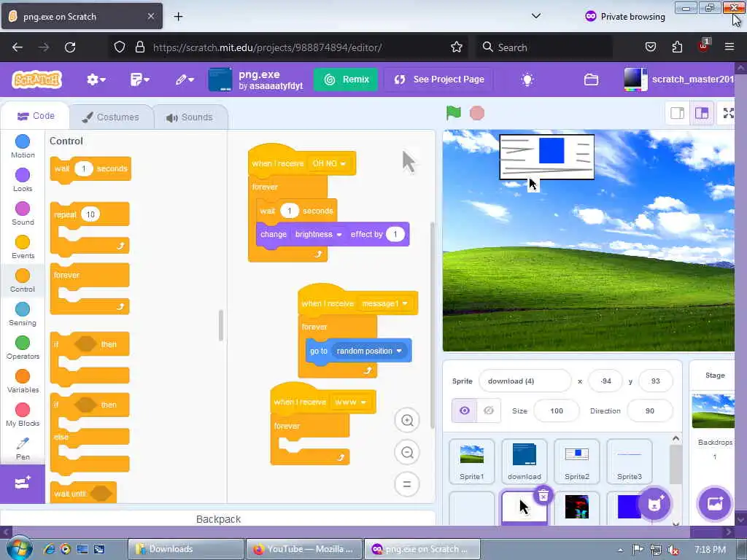
Task: Open scratch_master account menu
Action: click(679, 79)
